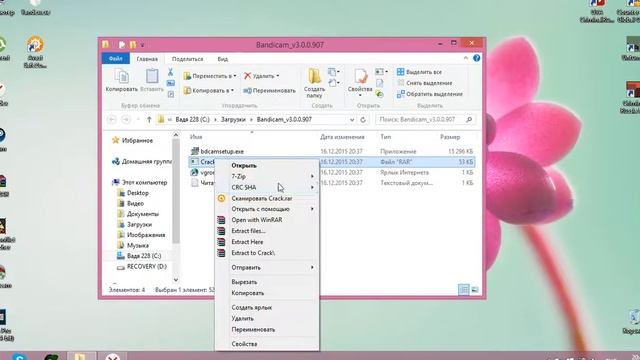This screenshot has height=360, width=640.
Task: Click Select all (Выделить все)
Action: [419, 72]
